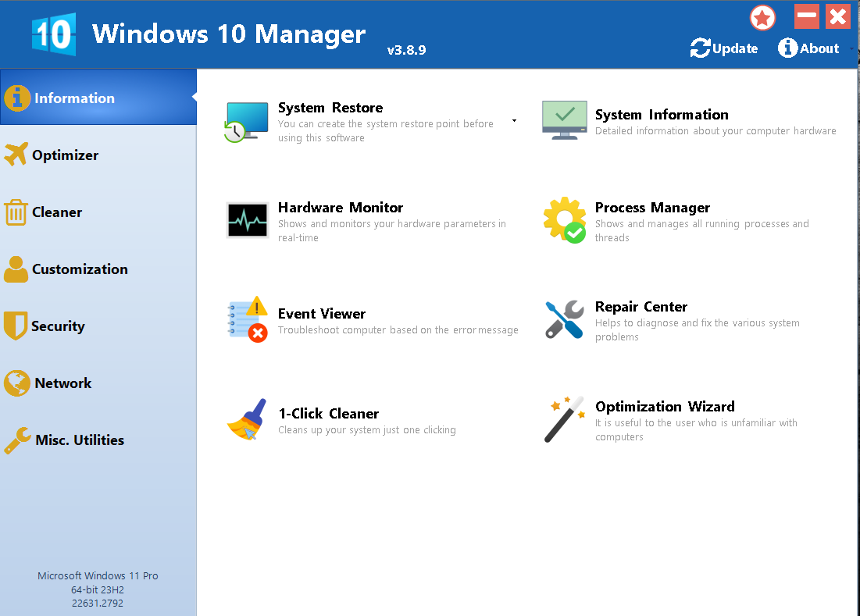Open the System Restore monitor icon
This screenshot has width=860, height=616.
(246, 122)
